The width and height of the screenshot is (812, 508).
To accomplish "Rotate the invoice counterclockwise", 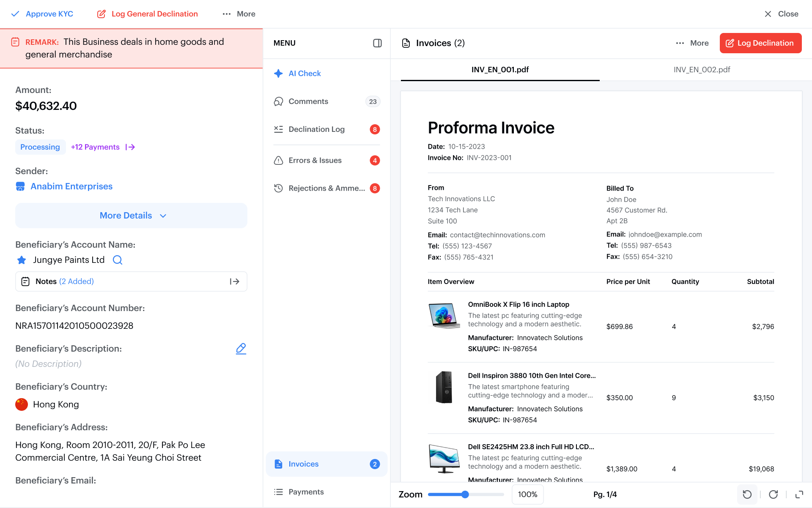I will [747, 494].
